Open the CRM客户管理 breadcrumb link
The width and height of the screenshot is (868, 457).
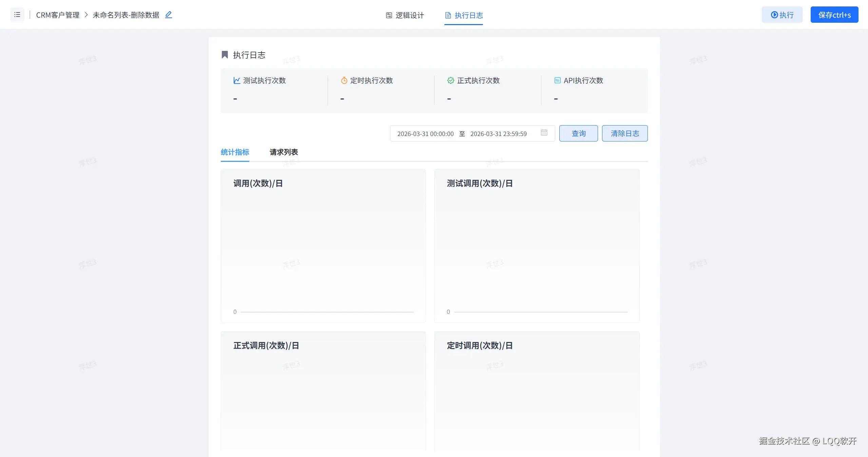tap(58, 15)
